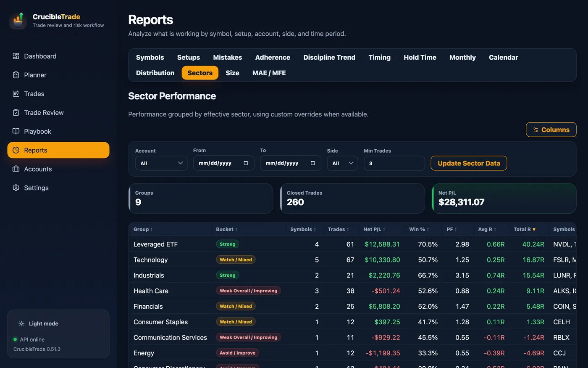
Task: Sort by the Group column header
Action: click(143, 229)
